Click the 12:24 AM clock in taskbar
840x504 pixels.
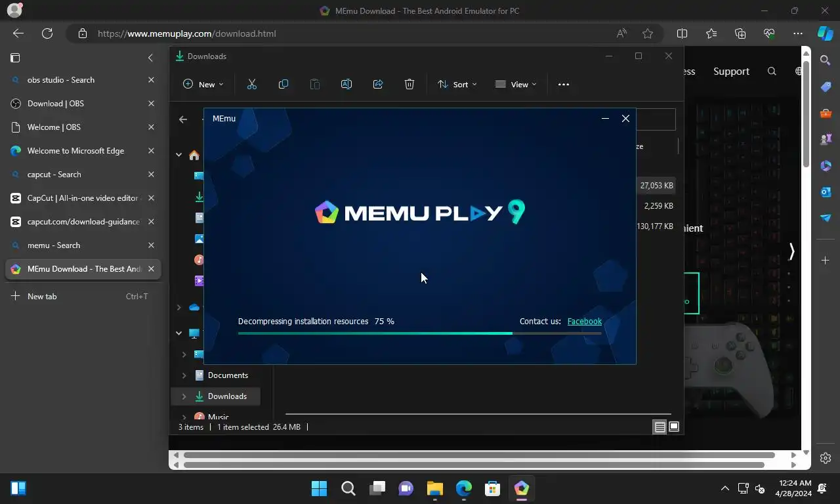click(795, 483)
